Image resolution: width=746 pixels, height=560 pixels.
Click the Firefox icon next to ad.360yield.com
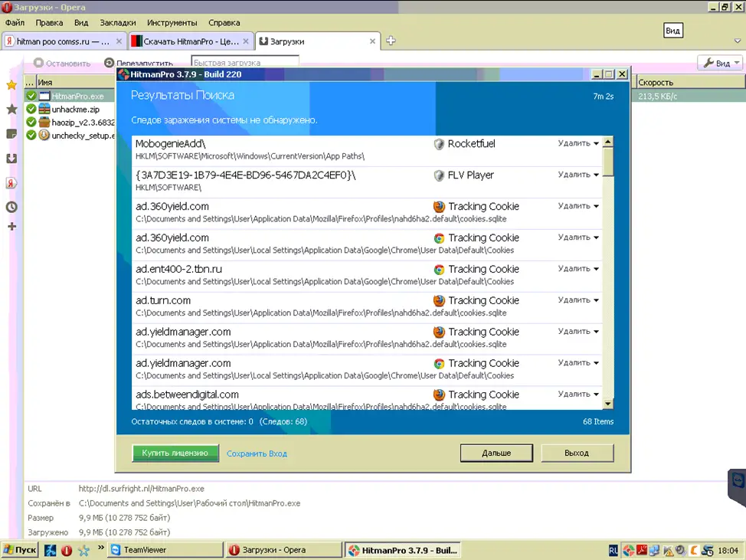439,207
